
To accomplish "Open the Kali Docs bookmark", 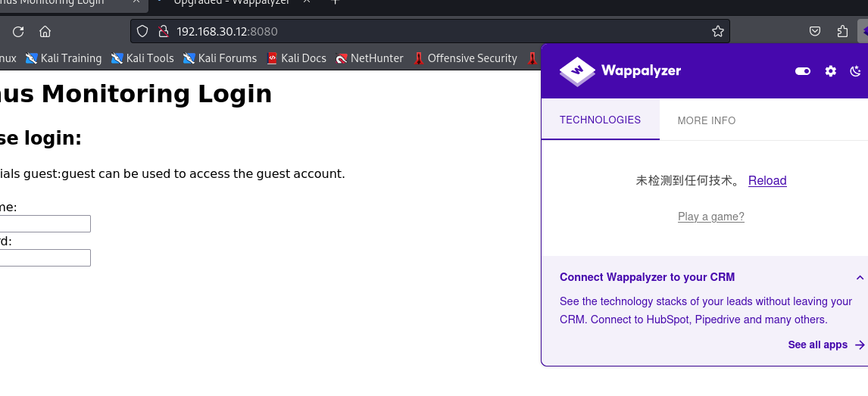I will coord(296,58).
